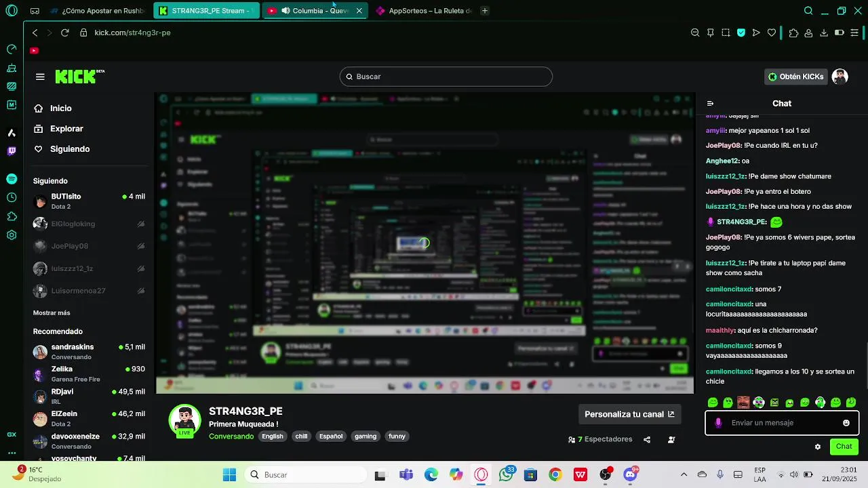Reload the current page
The height and width of the screenshot is (488, 868).
65,33
